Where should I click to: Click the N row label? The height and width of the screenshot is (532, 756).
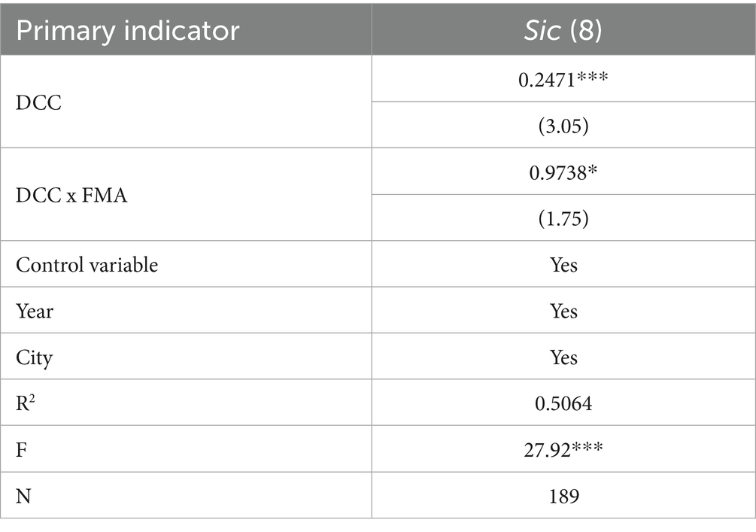coord(23,496)
